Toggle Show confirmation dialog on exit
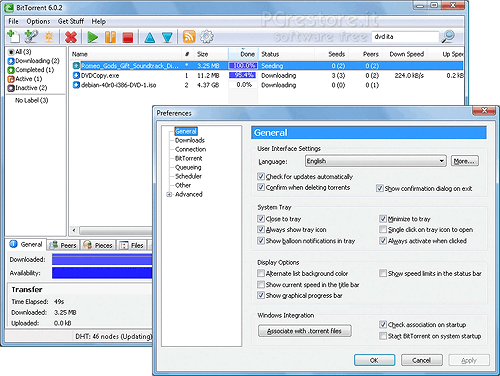Screen dimensions: 500x376 pos(380,188)
